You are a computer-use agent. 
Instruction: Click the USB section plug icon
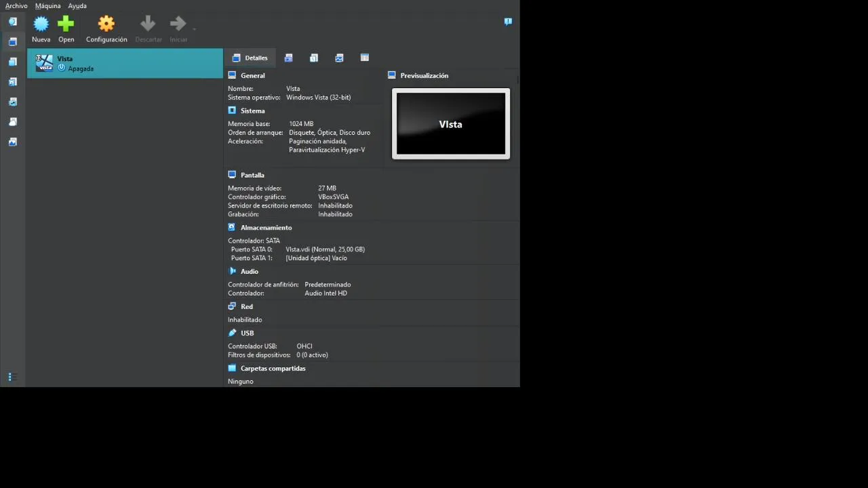tap(232, 333)
